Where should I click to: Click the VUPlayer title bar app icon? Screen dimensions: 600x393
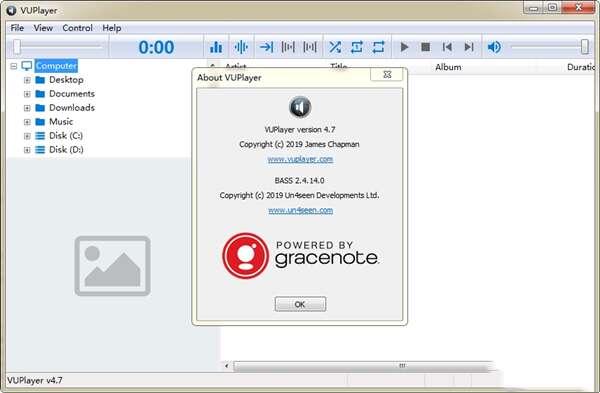coord(11,10)
